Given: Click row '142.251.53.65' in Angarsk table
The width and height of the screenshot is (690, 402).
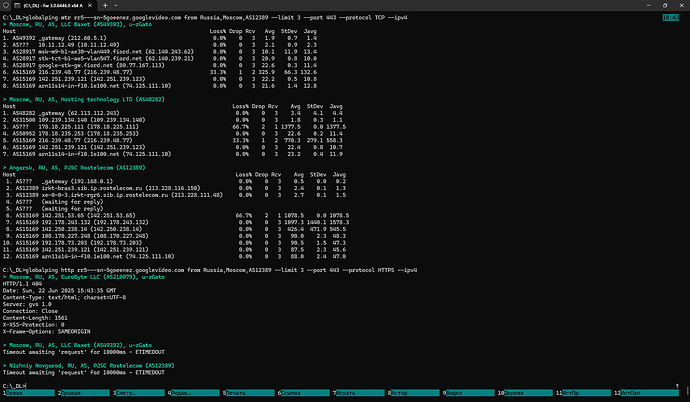Looking at the screenshot, I should point(177,216).
